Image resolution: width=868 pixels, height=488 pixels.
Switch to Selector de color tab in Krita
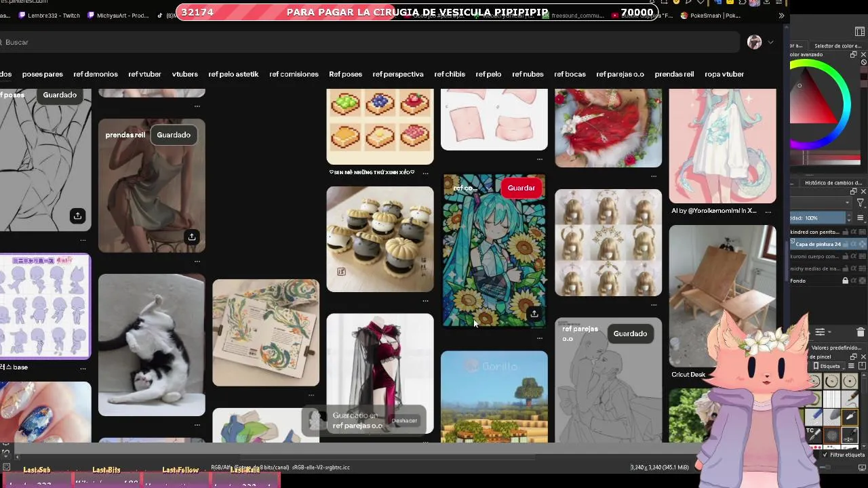(837, 46)
